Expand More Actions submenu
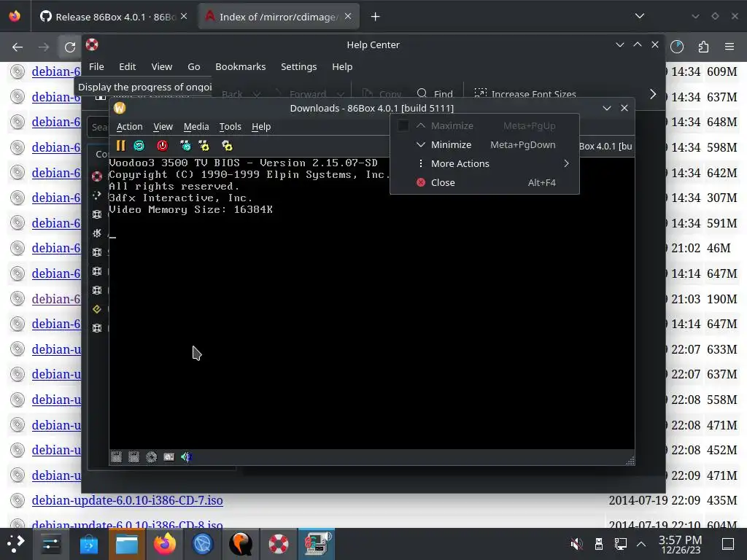 click(x=484, y=164)
